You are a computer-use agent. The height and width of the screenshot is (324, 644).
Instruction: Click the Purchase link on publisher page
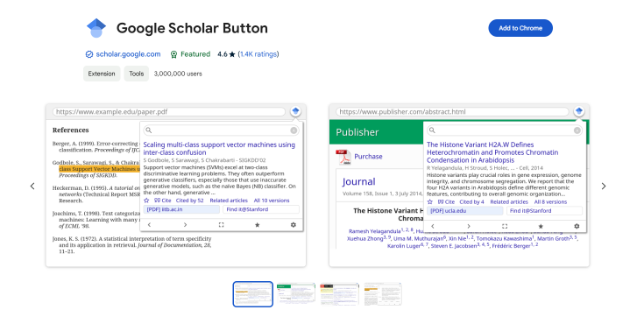pos(368,157)
